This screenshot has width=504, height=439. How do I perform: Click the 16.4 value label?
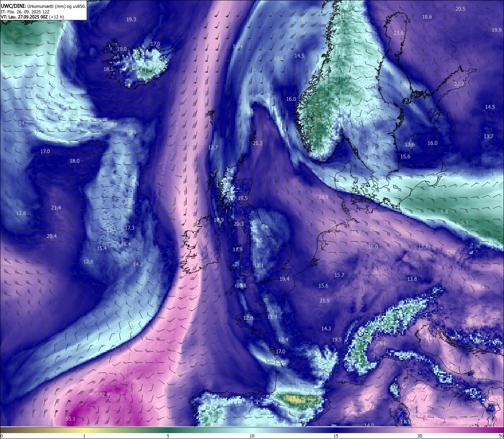126,244
